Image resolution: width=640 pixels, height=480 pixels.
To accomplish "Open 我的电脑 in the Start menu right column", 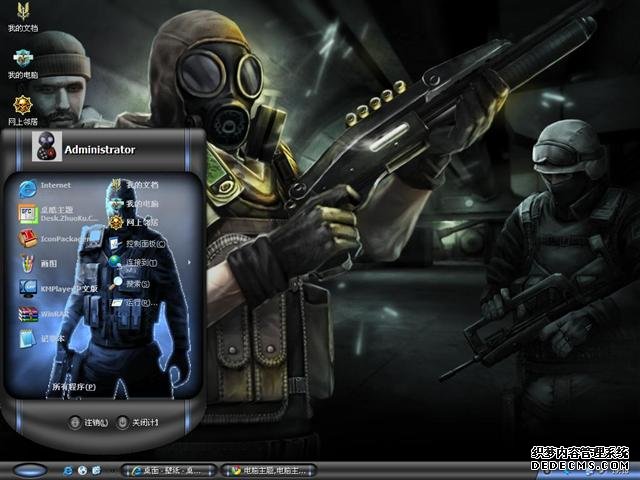I will tap(136, 203).
